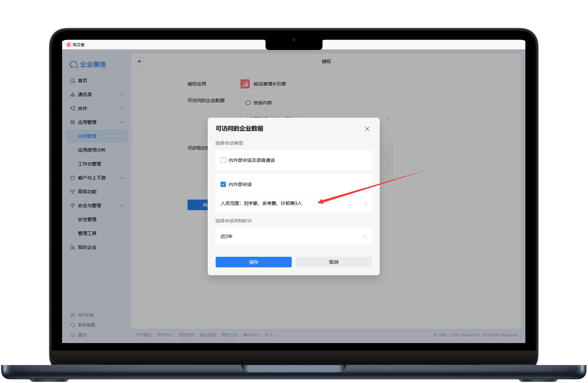
Task: Open the 帮助中心 footer link
Action: click(251, 335)
